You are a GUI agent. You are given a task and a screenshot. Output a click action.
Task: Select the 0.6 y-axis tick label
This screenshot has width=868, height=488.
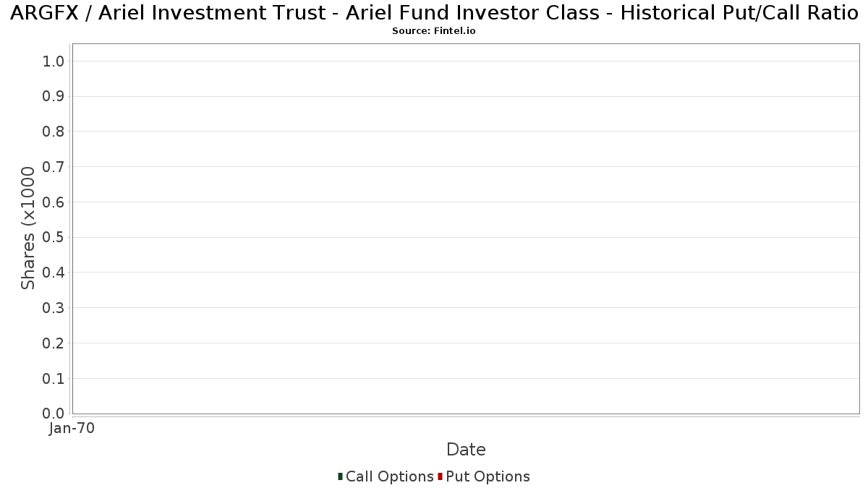(54, 202)
